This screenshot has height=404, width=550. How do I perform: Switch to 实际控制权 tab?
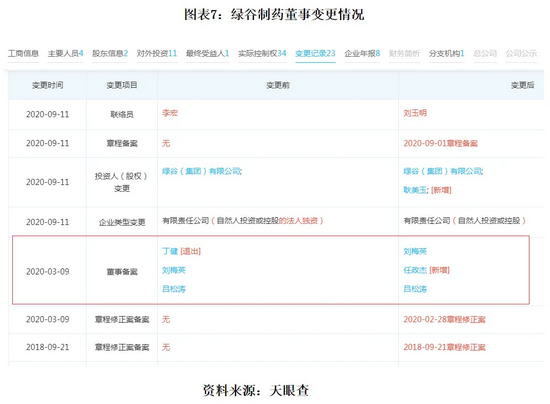pos(262,53)
